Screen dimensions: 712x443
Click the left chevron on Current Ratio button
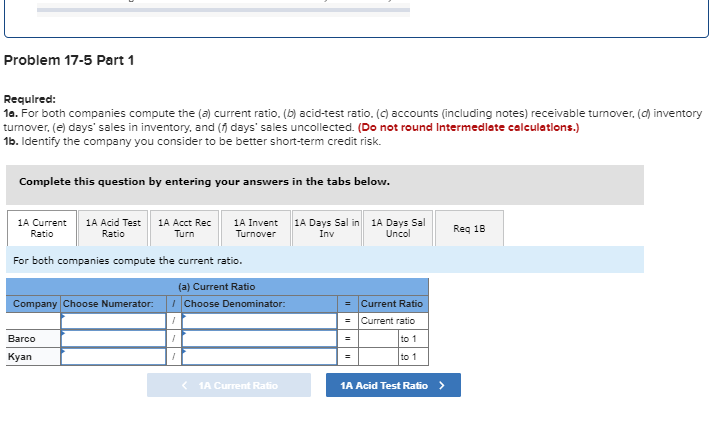pyautogui.click(x=184, y=385)
